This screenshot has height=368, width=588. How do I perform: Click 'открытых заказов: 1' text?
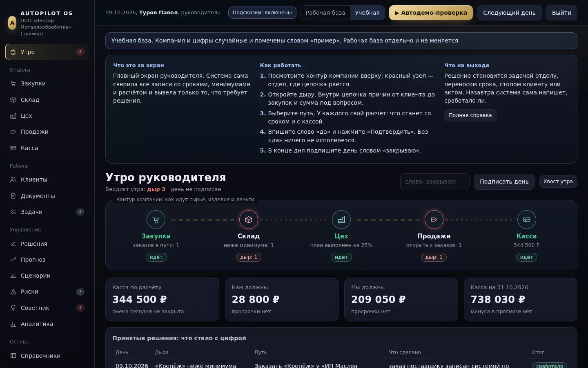(x=434, y=245)
